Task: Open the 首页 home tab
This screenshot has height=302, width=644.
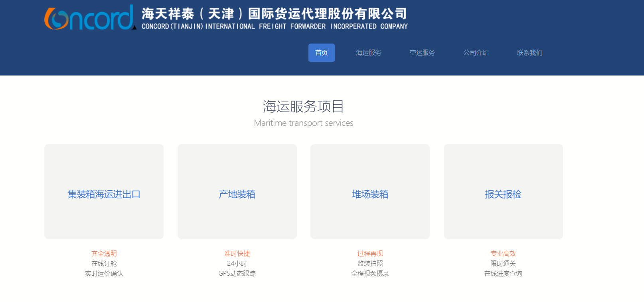Action: click(322, 53)
